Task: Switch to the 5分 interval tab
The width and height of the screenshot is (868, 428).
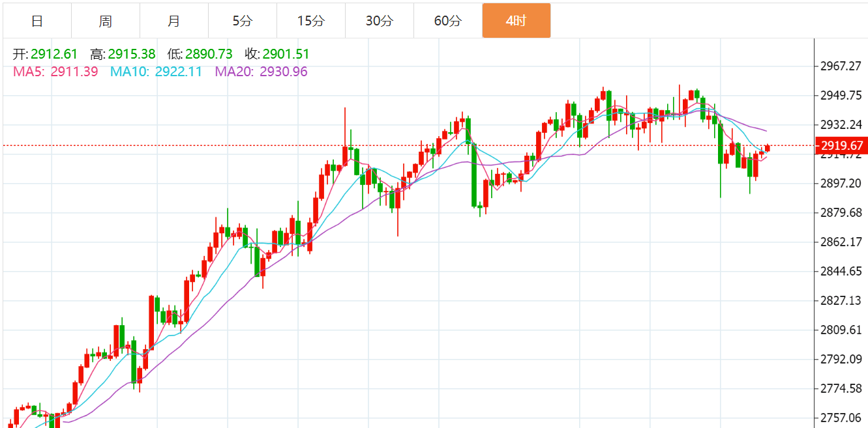Action: click(x=242, y=21)
